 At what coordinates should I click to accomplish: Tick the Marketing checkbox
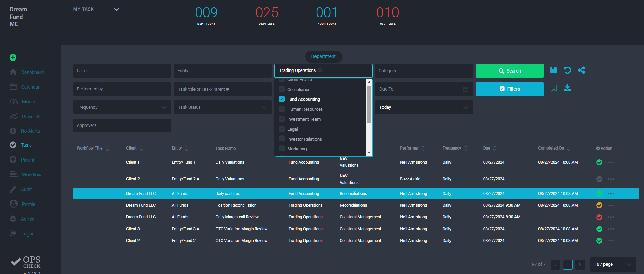[282, 149]
